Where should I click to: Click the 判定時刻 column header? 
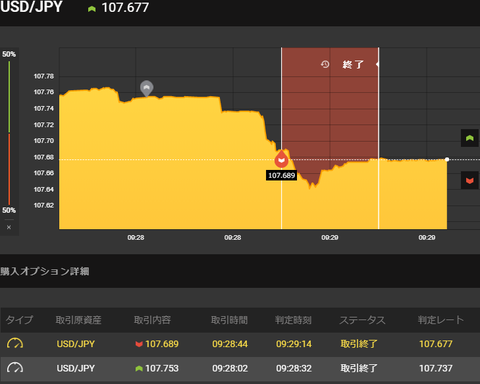(293, 320)
